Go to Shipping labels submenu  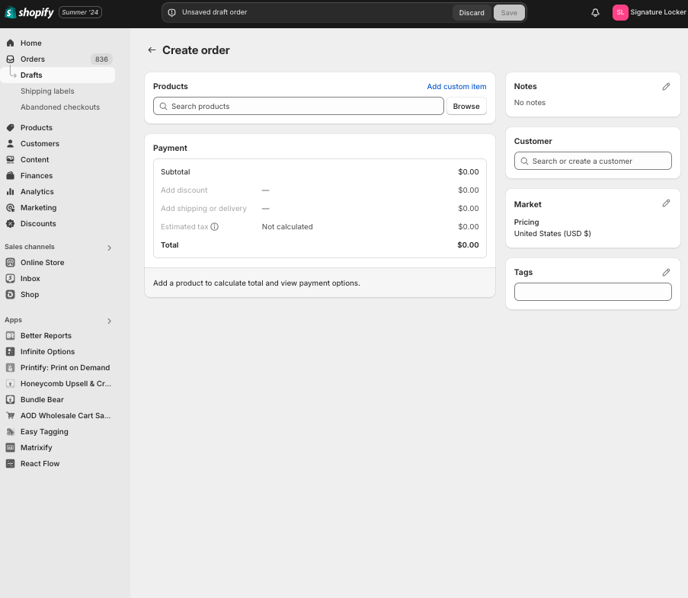[x=47, y=91]
